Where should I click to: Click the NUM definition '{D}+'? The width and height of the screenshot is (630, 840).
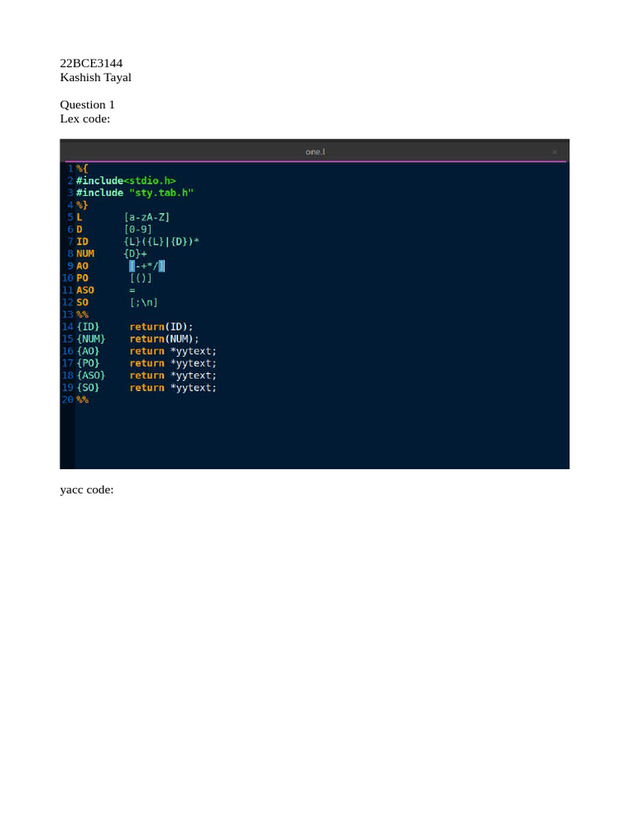[135, 253]
